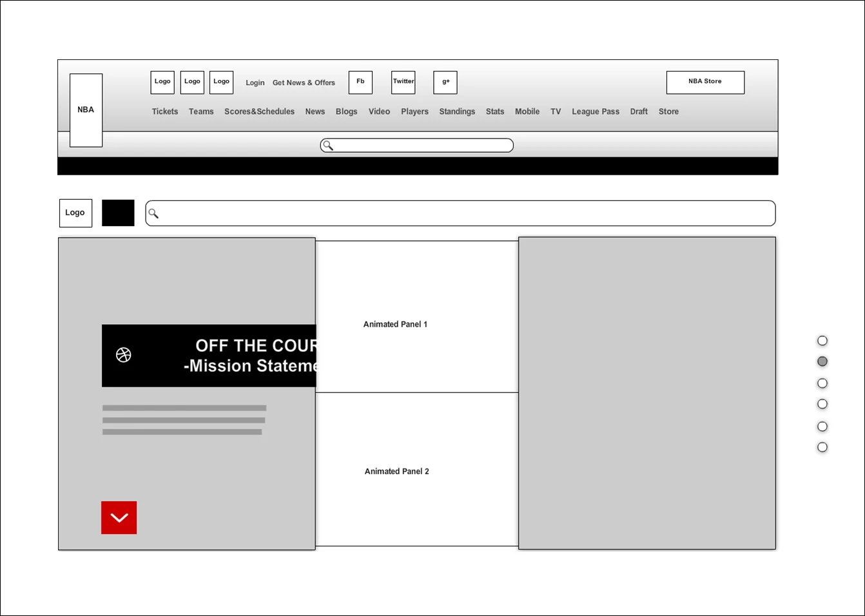Select the first Logo placeholder in the header
The width and height of the screenshot is (865, 616).
tap(162, 82)
